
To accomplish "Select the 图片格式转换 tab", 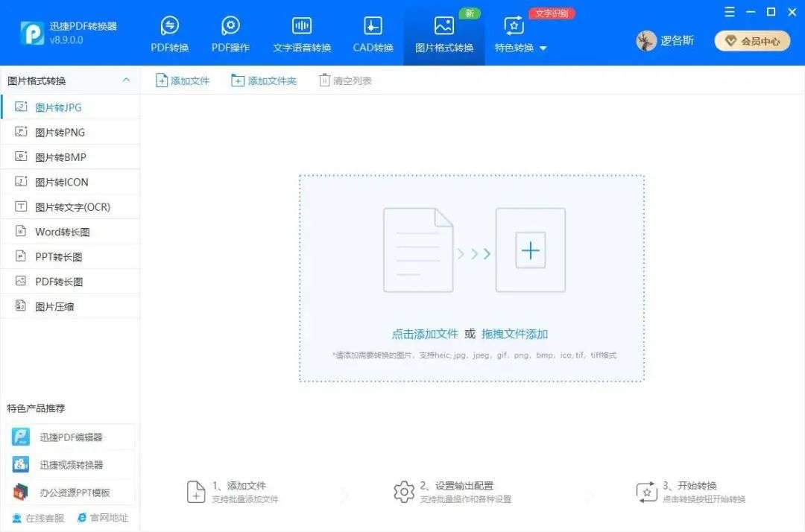I will pos(444,34).
